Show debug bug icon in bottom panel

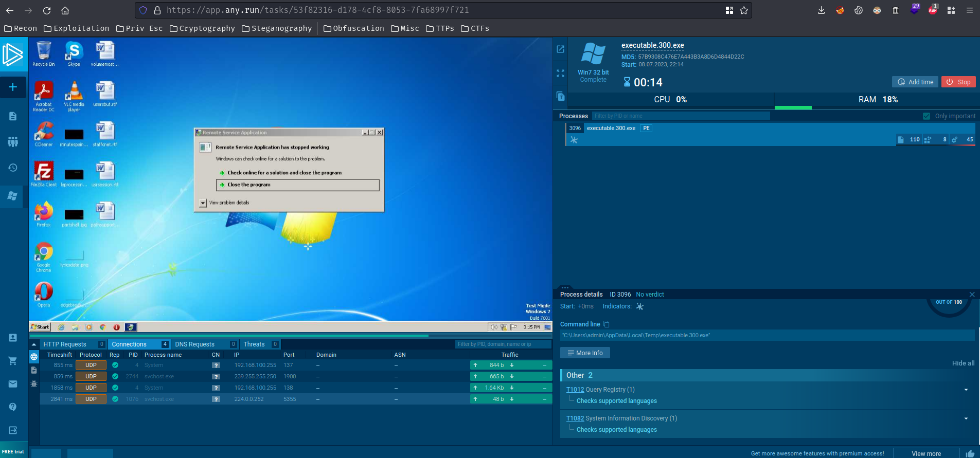pyautogui.click(x=34, y=383)
